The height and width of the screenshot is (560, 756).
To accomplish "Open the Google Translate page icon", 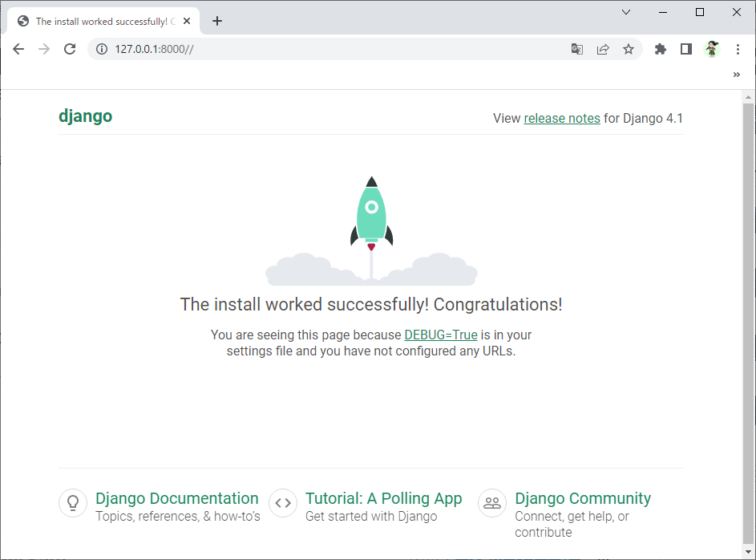I will tap(577, 49).
